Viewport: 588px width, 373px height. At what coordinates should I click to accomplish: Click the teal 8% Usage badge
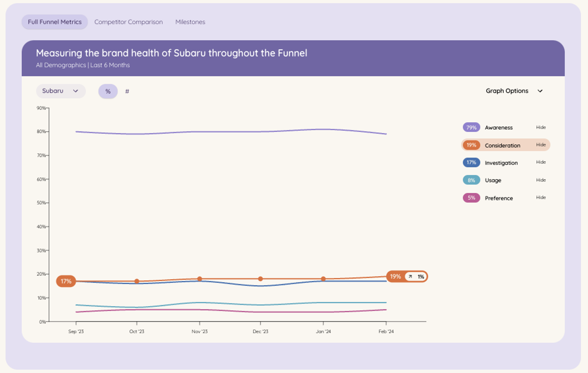pos(471,180)
